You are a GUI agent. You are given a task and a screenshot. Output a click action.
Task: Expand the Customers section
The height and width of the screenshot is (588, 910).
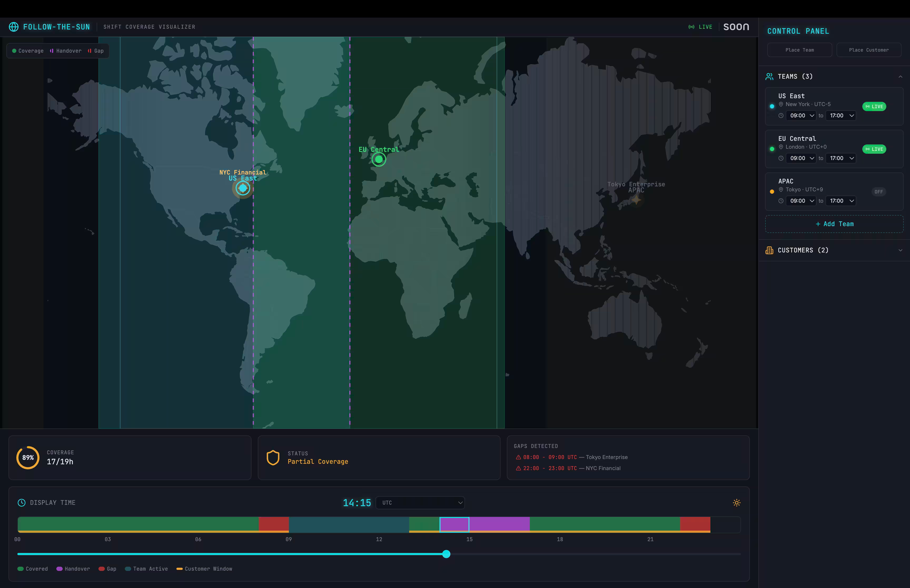(901, 251)
